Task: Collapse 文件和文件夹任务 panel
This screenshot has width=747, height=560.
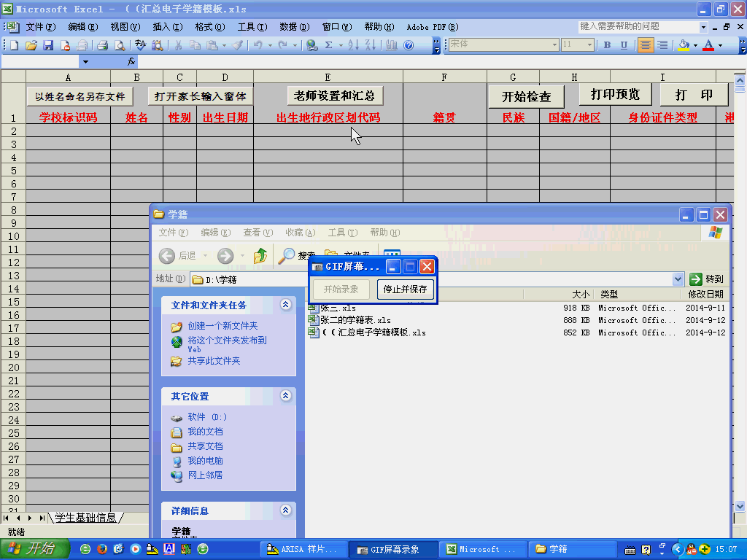Action: (285, 305)
